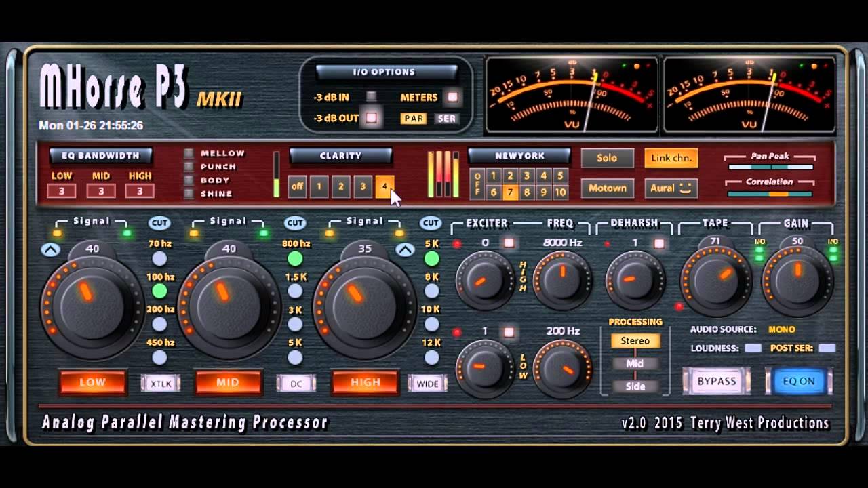Toggle the Aural smiley button
This screenshot has height=488, width=868.
(671, 188)
